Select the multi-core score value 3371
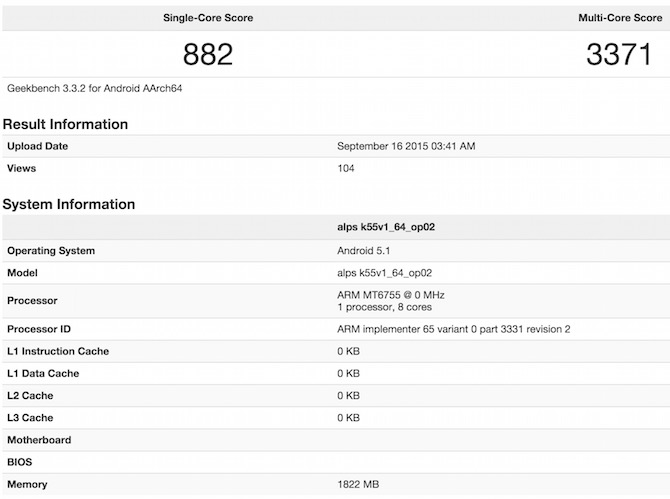This screenshot has height=499, width=670. pyautogui.click(x=619, y=53)
